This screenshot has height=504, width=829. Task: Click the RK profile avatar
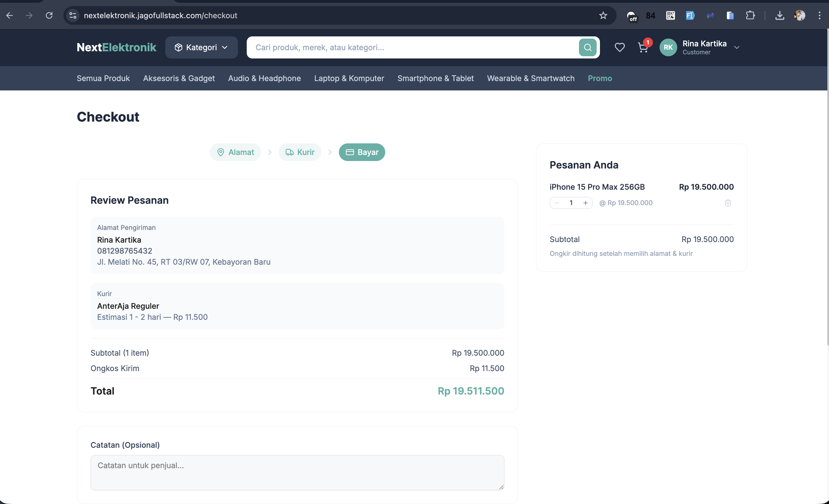tap(668, 47)
